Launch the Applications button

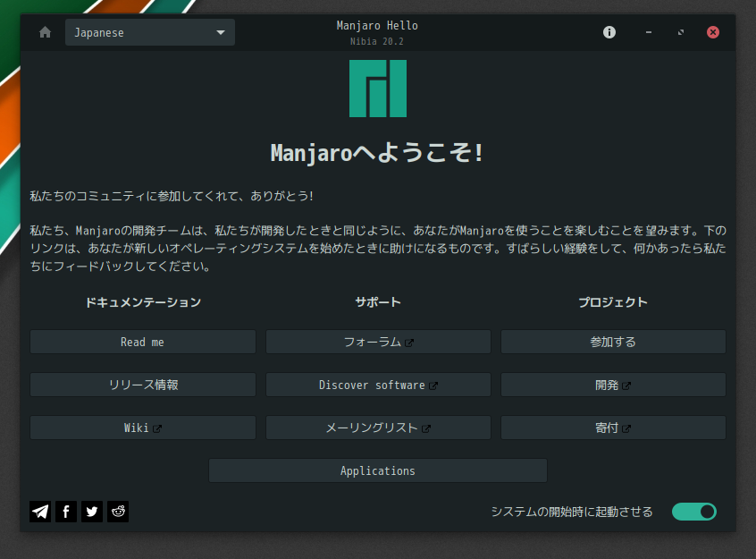click(378, 470)
